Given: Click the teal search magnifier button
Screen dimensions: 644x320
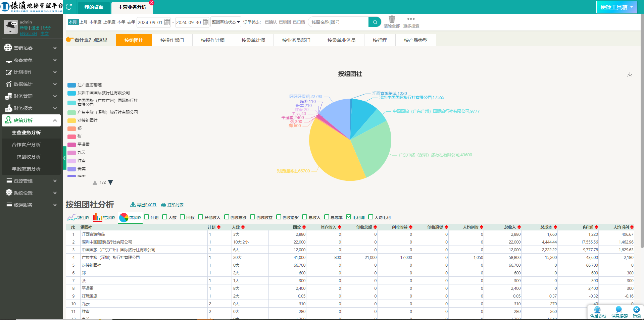Looking at the screenshot, I should [375, 22].
